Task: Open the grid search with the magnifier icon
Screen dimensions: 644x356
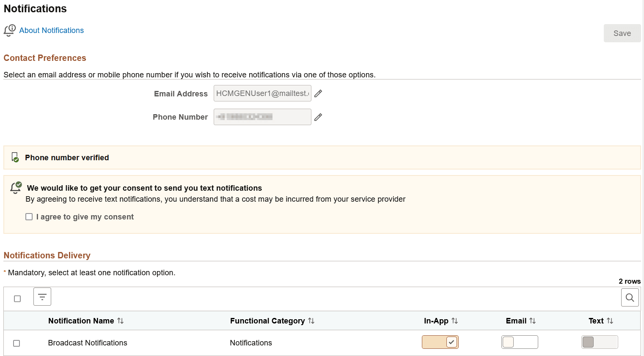Action: [630, 297]
